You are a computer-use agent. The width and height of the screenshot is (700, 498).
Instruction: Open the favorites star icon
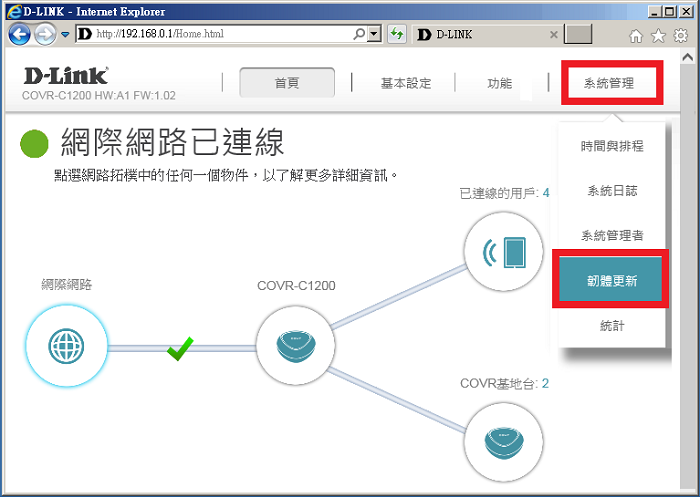(658, 36)
